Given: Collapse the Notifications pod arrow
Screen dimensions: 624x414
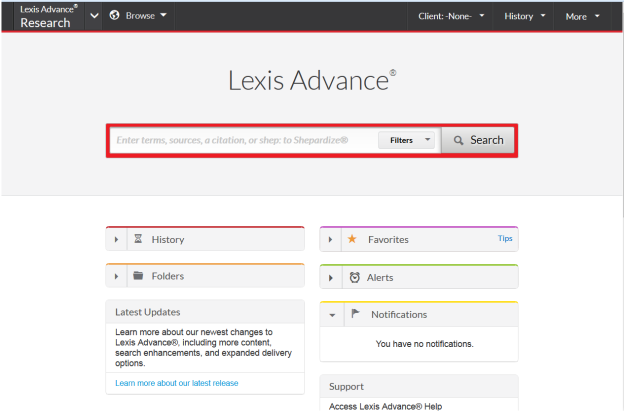Looking at the screenshot, I should point(332,315).
